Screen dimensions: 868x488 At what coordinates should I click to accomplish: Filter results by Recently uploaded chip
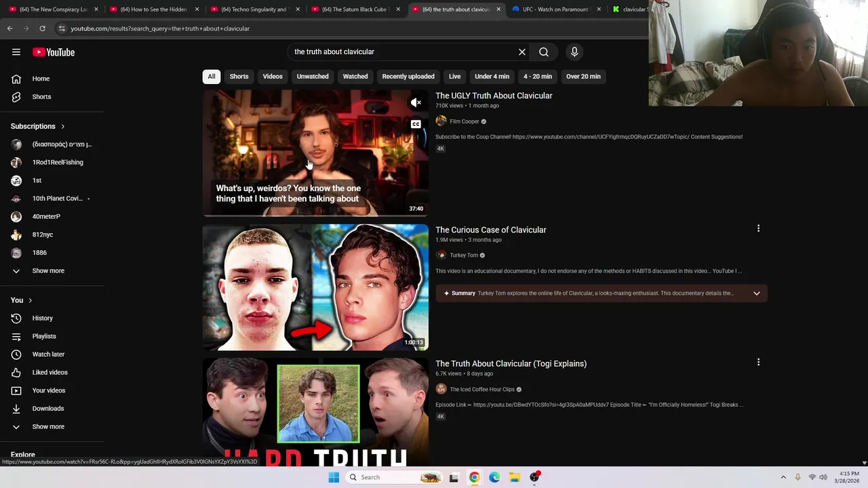coord(408,77)
